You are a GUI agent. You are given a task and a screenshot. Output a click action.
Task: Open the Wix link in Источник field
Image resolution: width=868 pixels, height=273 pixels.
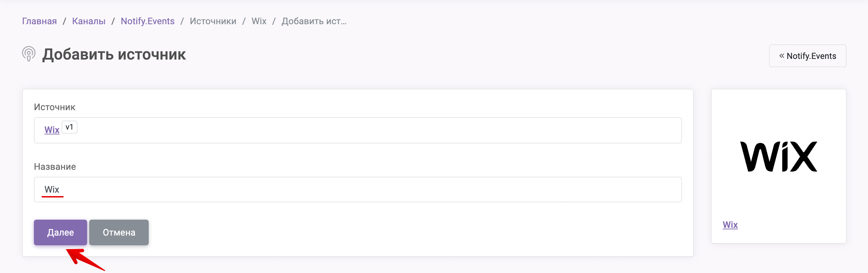52,130
